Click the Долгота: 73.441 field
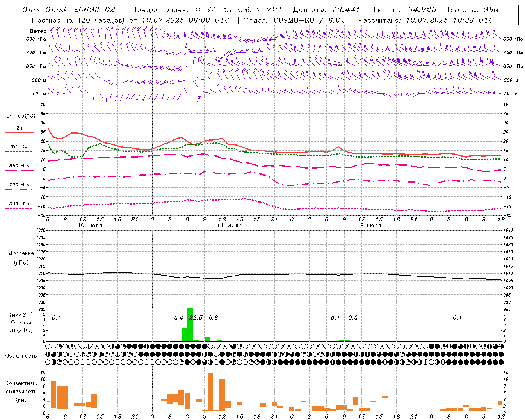Viewport: 525px width, 420px height. (326, 10)
